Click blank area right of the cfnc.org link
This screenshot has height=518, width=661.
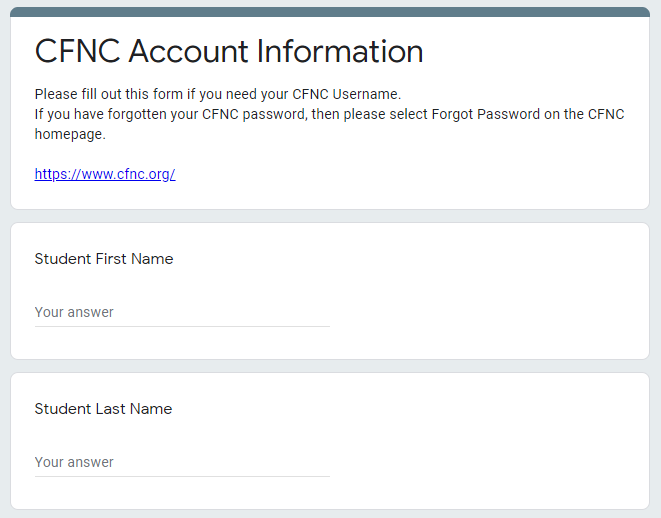(x=400, y=174)
